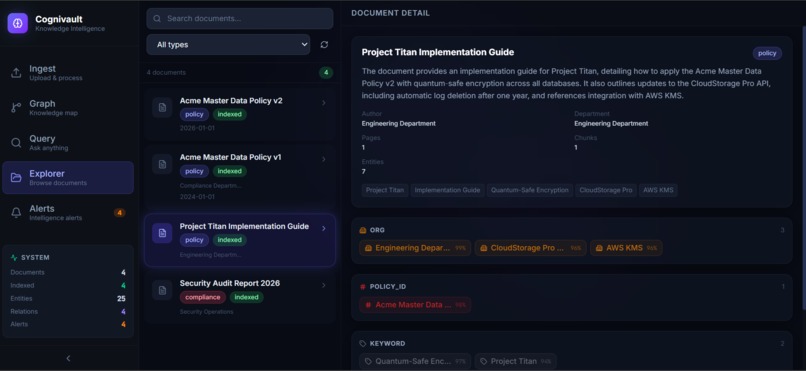The height and width of the screenshot is (371, 806).
Task: Click the search magnifier icon in search box
Action: coord(157,18)
